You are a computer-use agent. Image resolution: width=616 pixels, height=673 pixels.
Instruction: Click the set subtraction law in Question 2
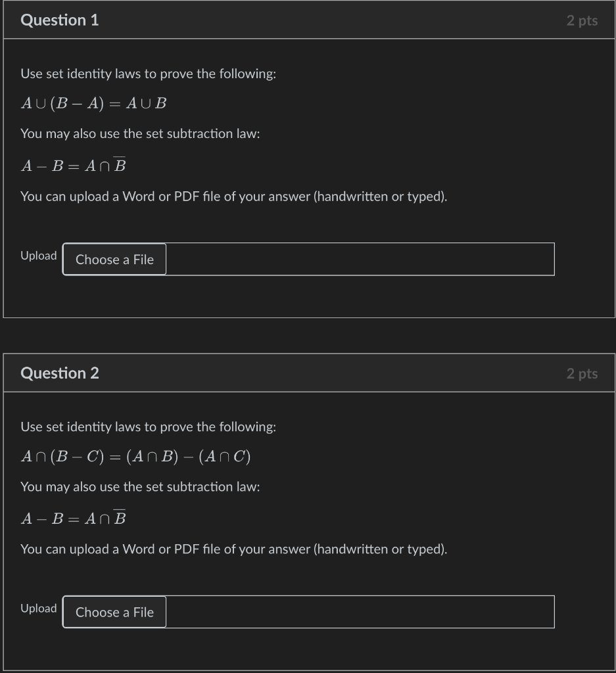(74, 517)
